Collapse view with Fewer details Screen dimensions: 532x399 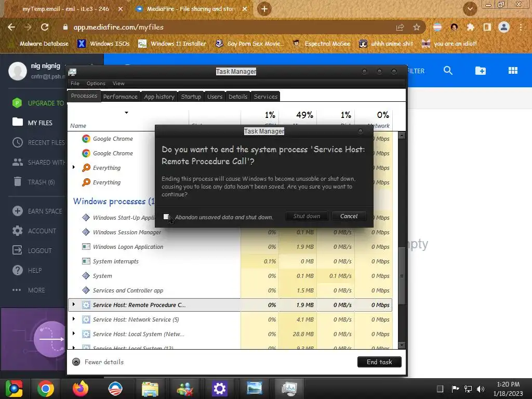(98, 362)
